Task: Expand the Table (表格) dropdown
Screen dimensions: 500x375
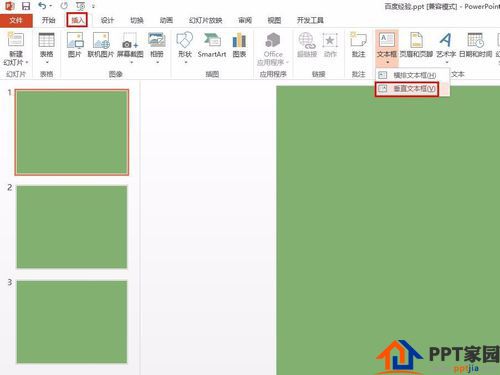Action: [47, 48]
